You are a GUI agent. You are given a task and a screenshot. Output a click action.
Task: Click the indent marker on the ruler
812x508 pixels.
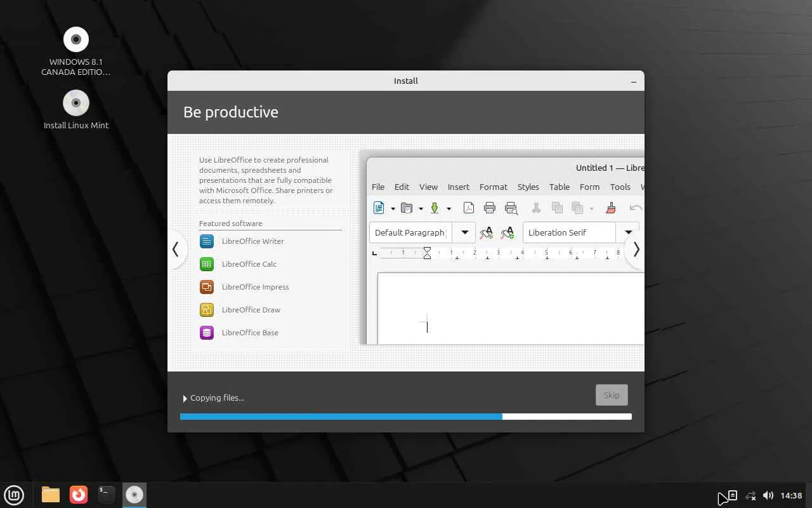click(427, 253)
